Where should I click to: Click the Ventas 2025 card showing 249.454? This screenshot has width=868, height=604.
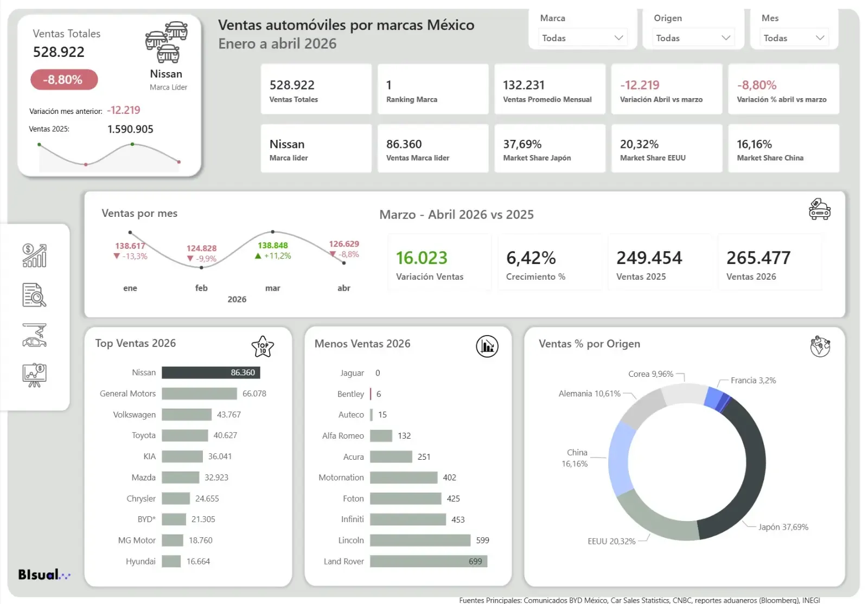point(660,263)
